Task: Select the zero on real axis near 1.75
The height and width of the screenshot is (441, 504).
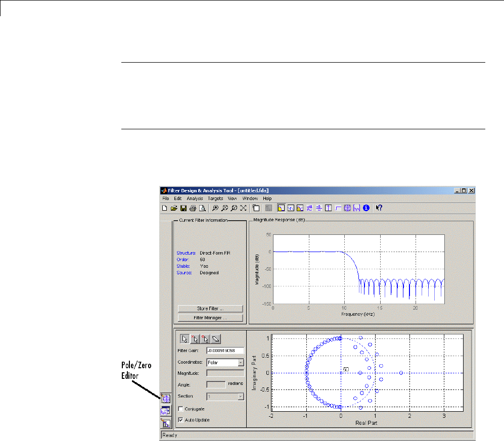Action: pos(401,373)
